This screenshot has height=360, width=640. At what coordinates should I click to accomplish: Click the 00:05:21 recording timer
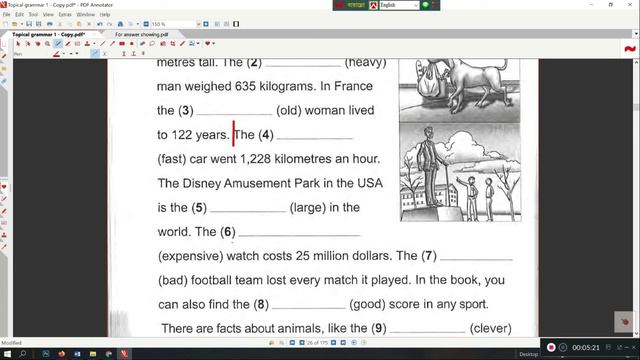tap(586, 347)
